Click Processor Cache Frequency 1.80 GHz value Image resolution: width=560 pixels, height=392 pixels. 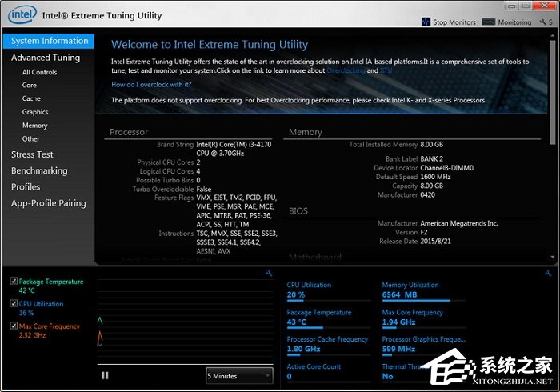(x=303, y=349)
